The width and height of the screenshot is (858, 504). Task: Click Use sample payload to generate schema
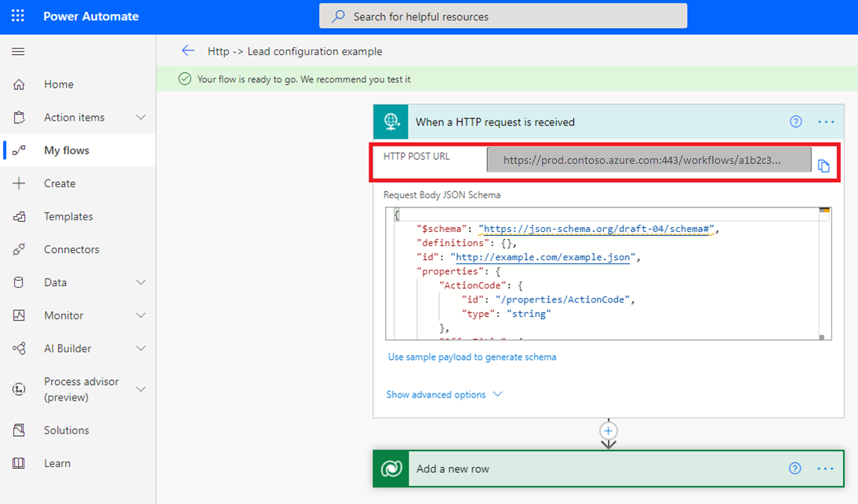(471, 357)
